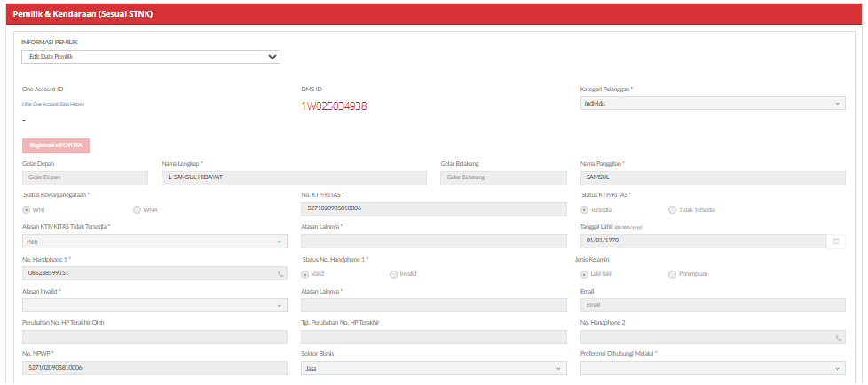Select the WNA citizenship radio button
Image resolution: width=868 pixels, height=385 pixels.
pos(137,209)
